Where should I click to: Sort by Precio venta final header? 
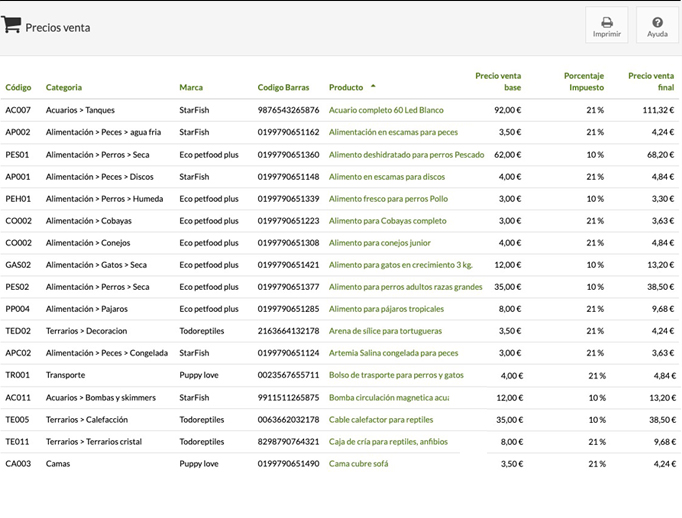pos(651,81)
